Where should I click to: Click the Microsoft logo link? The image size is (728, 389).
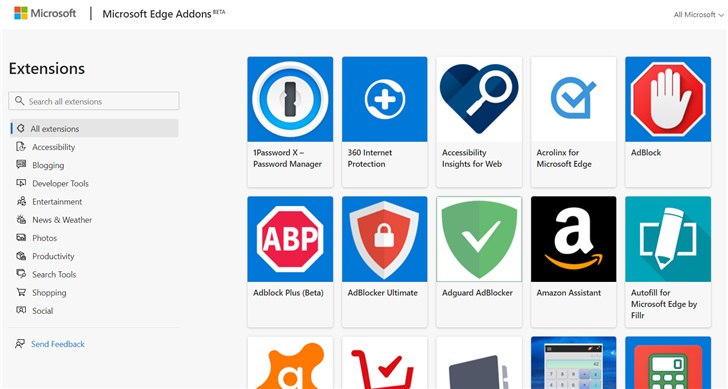pyautogui.click(x=45, y=13)
